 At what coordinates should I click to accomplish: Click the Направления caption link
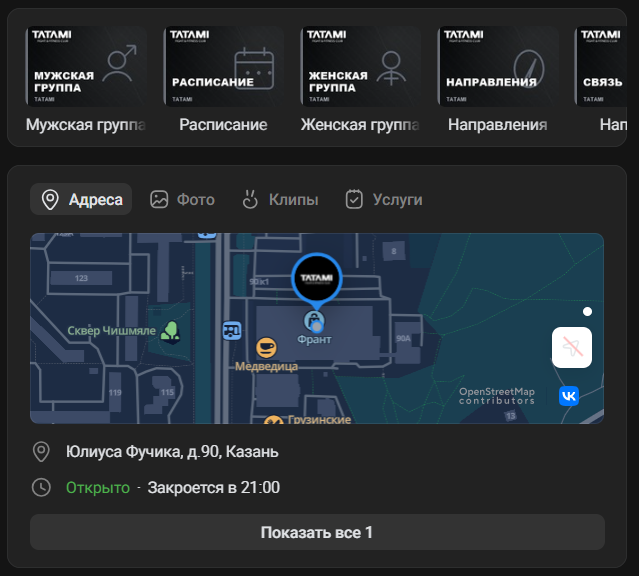click(x=498, y=125)
